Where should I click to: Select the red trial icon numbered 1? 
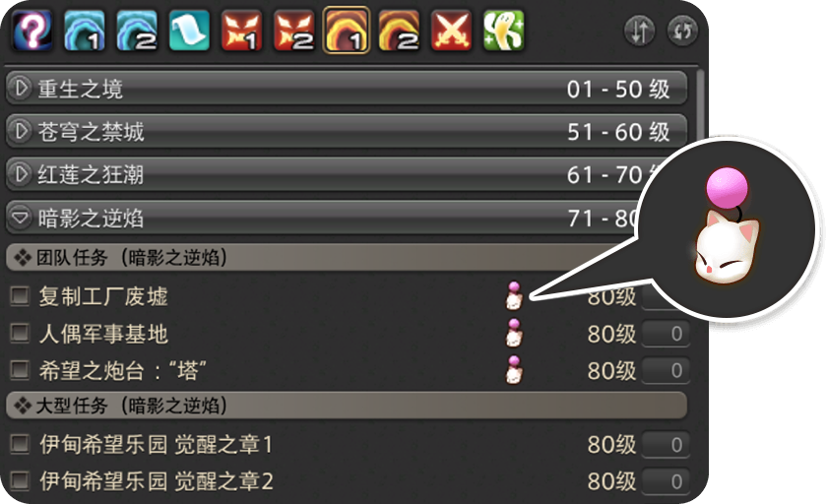click(241, 31)
